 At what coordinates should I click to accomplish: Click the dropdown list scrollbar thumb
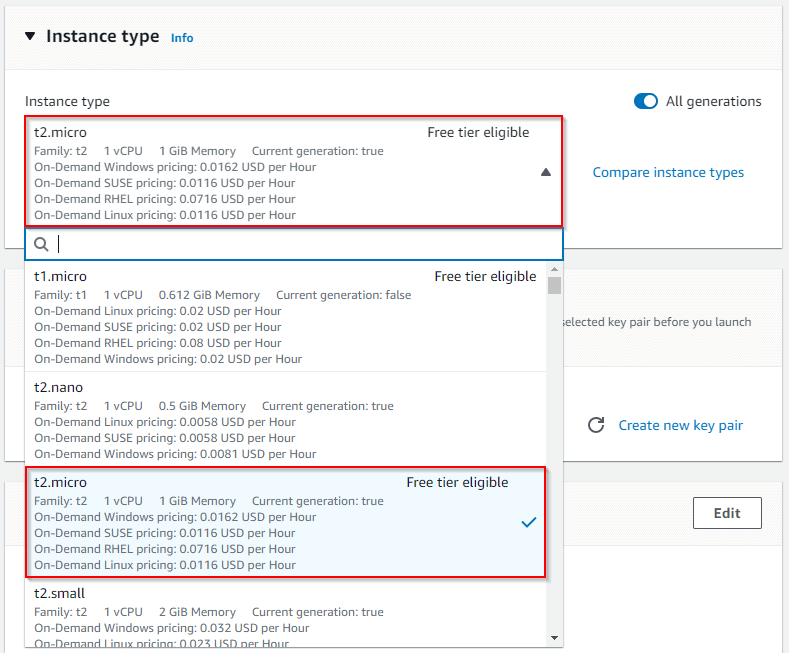(x=555, y=286)
